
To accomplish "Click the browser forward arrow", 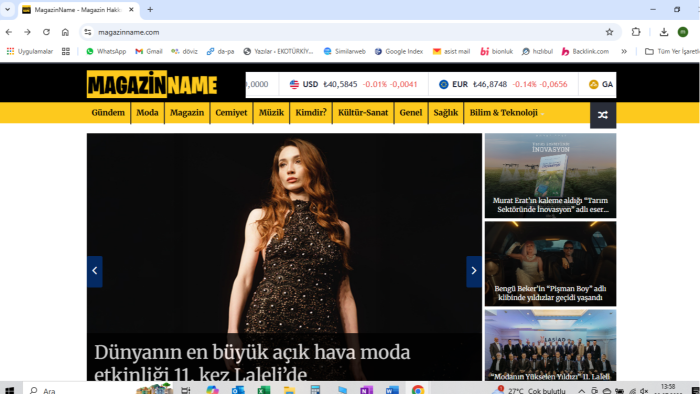I will coord(27,32).
